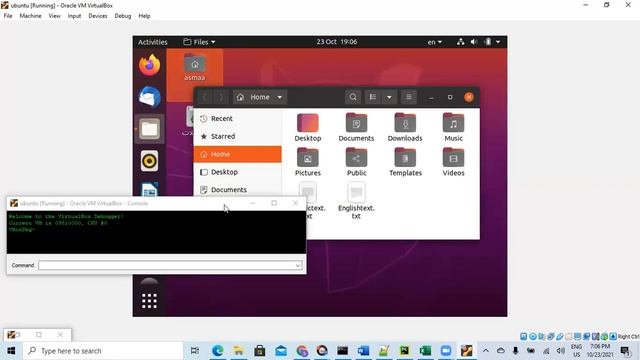Expand the Ubuntu system menu arrow

click(498, 42)
